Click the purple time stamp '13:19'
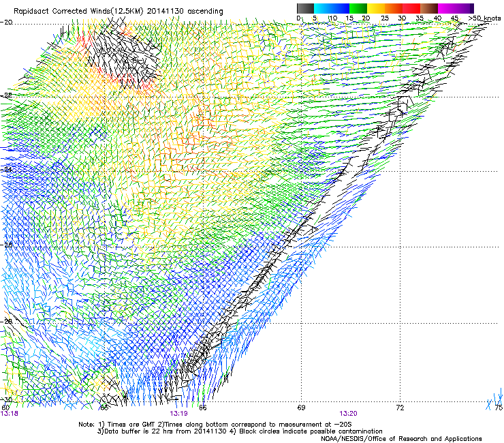The height and width of the screenshot is (443, 504). pyautogui.click(x=178, y=414)
